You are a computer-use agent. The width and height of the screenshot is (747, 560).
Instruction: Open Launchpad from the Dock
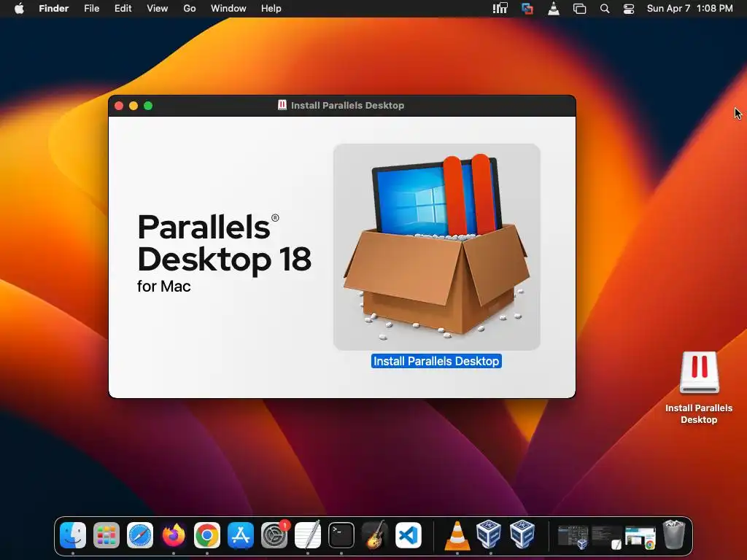pyautogui.click(x=107, y=534)
